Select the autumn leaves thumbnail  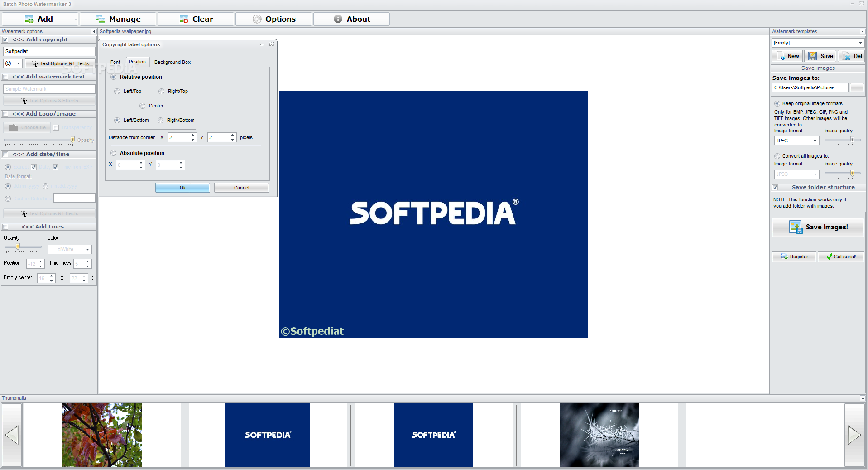pos(102,435)
